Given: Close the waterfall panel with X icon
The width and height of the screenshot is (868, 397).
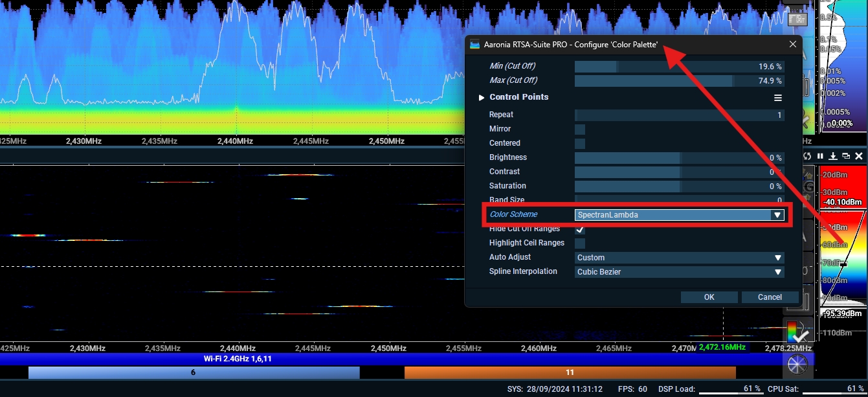Looking at the screenshot, I should [x=859, y=156].
